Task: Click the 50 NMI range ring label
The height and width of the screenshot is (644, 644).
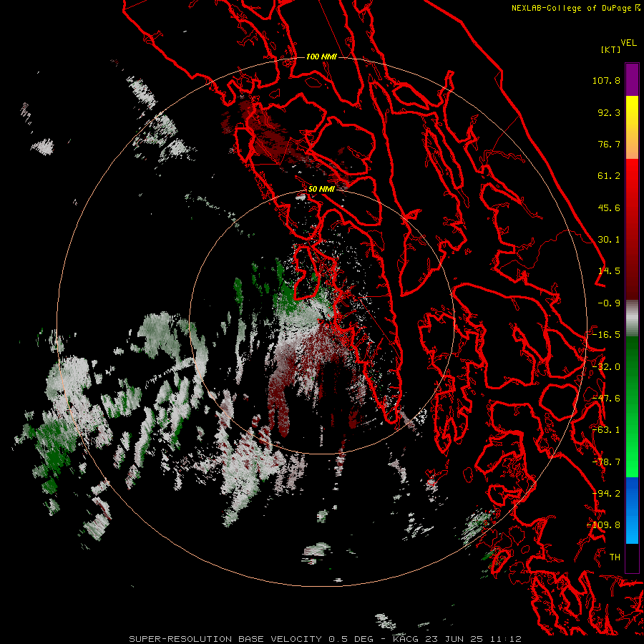Action: point(321,189)
